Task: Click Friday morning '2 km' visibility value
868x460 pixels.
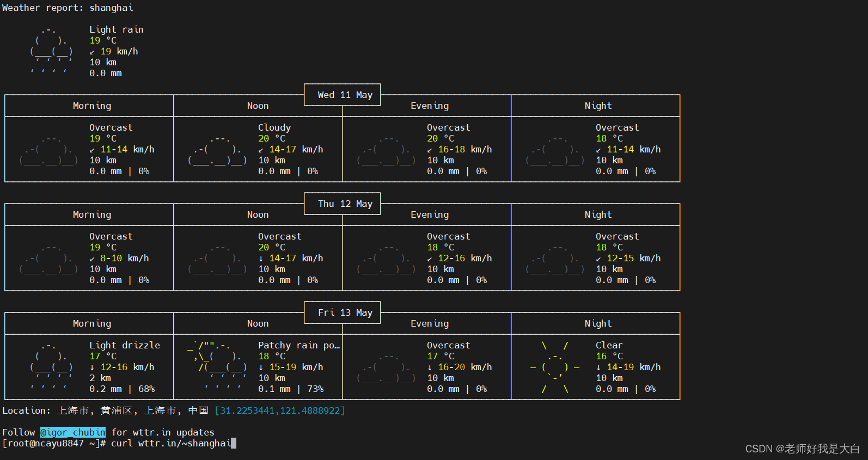Action: tap(100, 378)
